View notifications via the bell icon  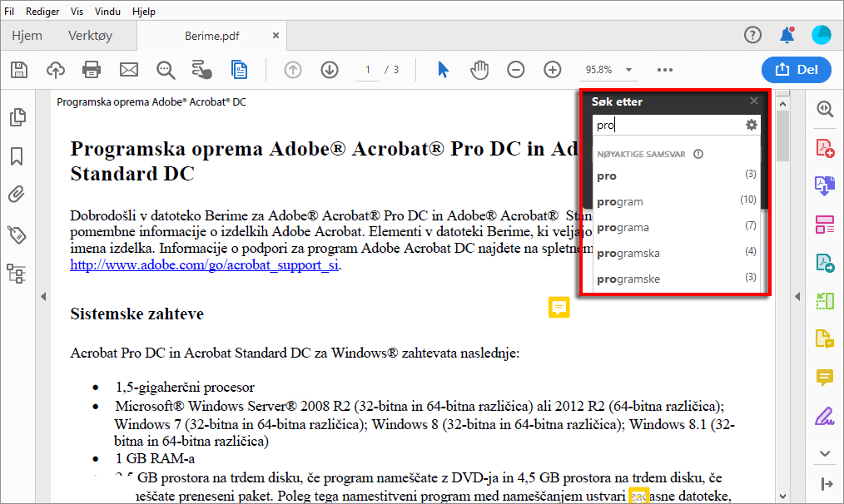click(787, 36)
